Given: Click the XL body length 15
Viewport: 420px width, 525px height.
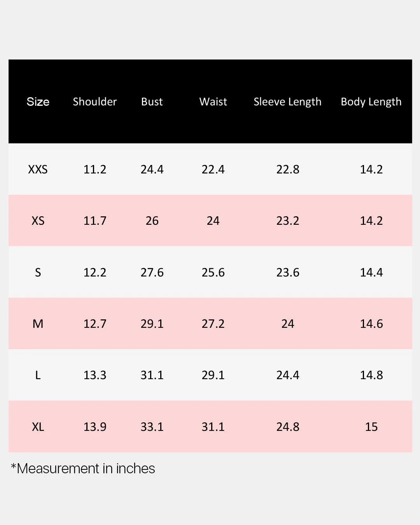Looking at the screenshot, I should (371, 427).
